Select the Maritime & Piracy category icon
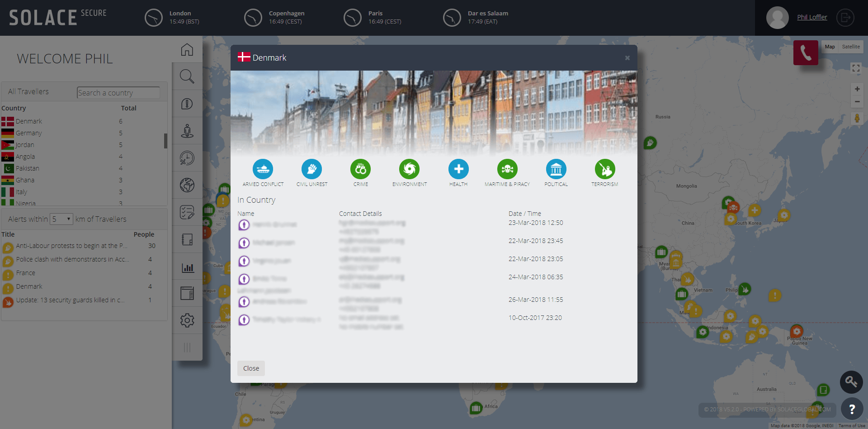The height and width of the screenshot is (429, 868). point(507,169)
